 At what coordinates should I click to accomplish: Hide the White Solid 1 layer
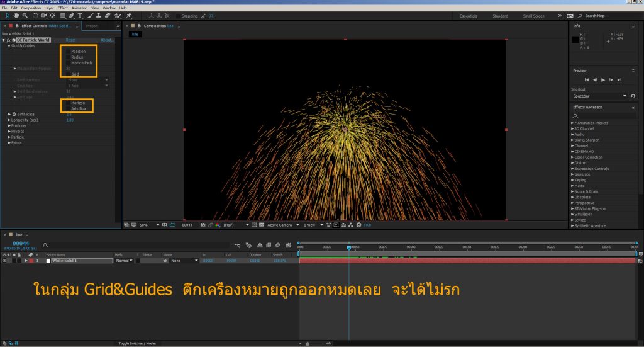pos(5,260)
